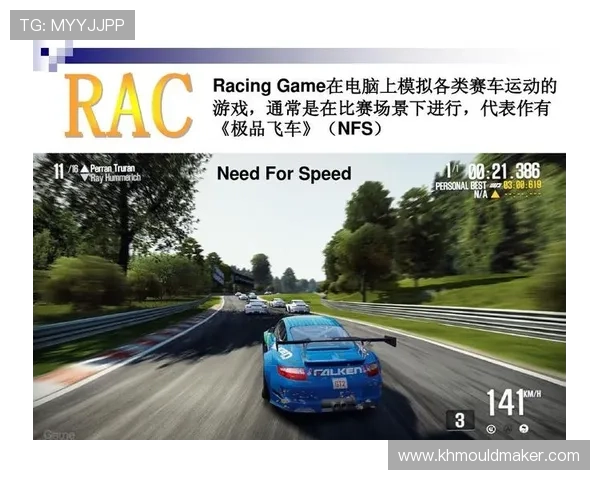Viewport: 600px width, 480px height.
Task: Click the TG: MYYJJPP label
Action: coord(72,25)
